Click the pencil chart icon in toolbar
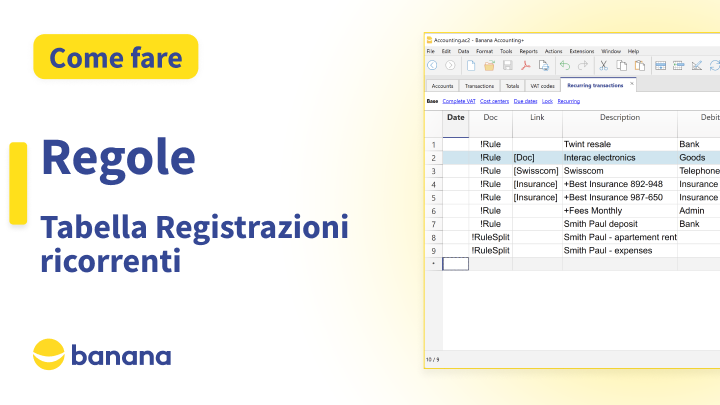 tap(697, 66)
